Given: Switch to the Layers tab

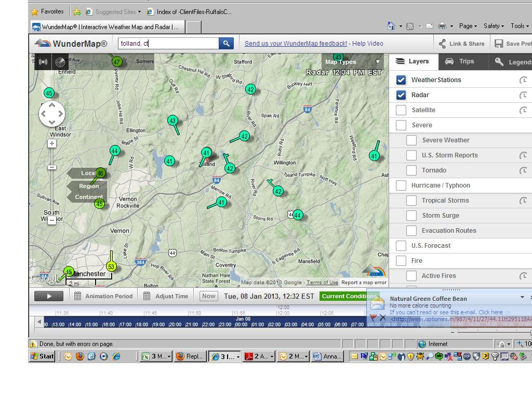Looking at the screenshot, I should 414,61.
